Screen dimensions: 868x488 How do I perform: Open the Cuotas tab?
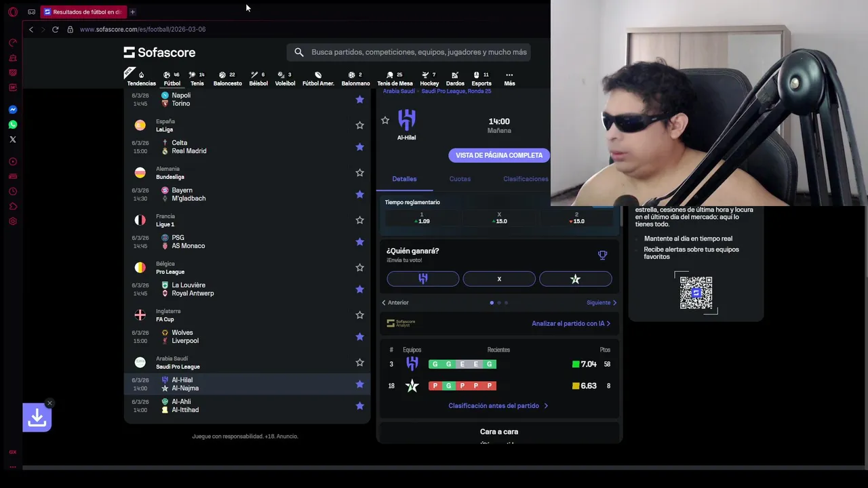pyautogui.click(x=460, y=179)
